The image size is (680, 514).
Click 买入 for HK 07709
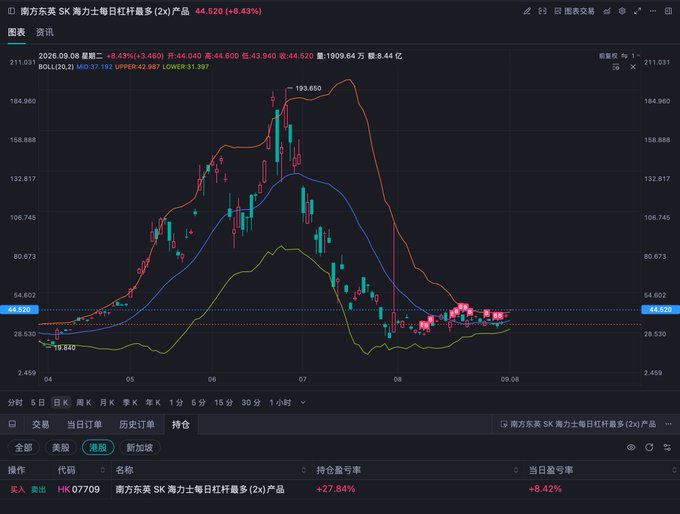click(x=18, y=490)
